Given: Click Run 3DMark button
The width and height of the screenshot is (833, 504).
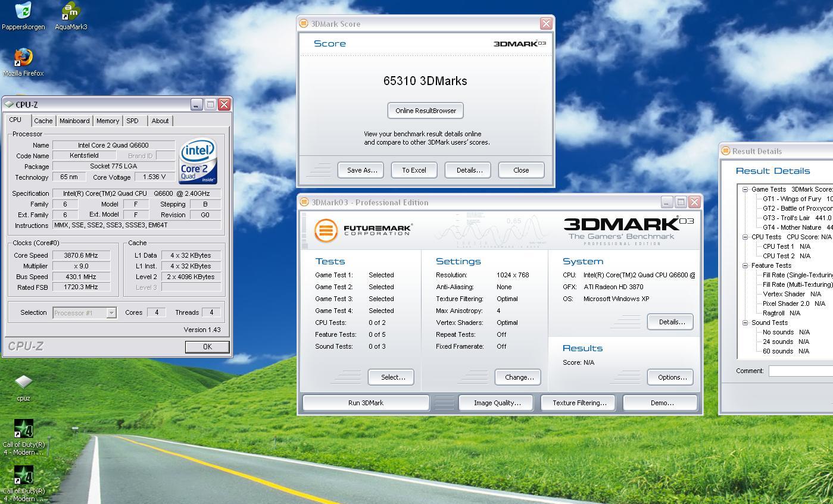Looking at the screenshot, I should [366, 403].
